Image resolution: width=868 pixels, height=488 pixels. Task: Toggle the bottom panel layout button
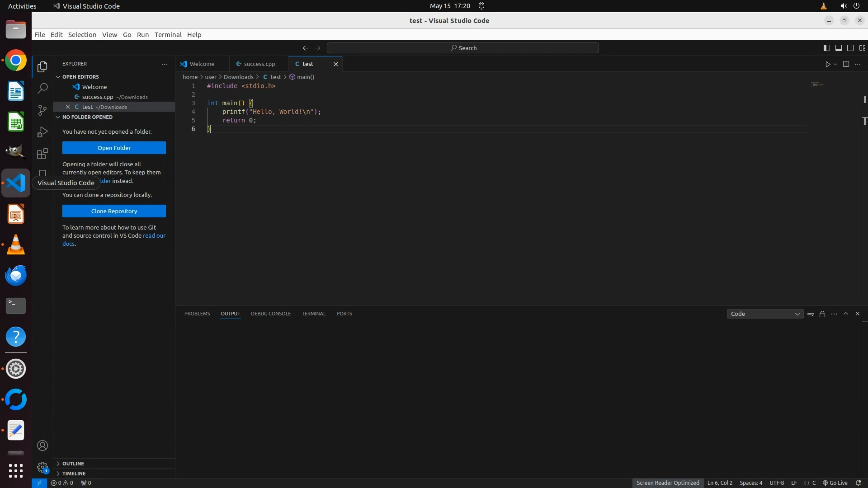click(838, 48)
